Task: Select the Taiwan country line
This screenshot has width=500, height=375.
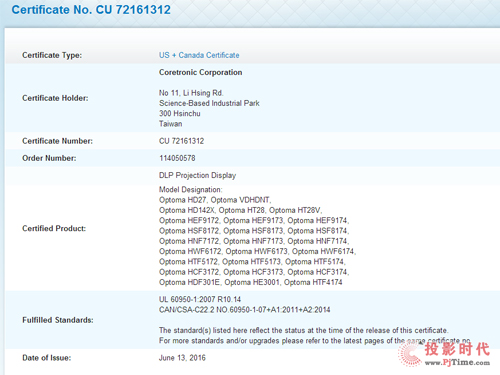Action: pyautogui.click(x=171, y=124)
